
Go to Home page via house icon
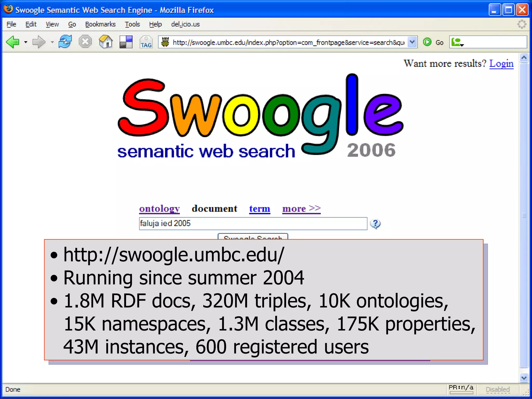(106, 42)
